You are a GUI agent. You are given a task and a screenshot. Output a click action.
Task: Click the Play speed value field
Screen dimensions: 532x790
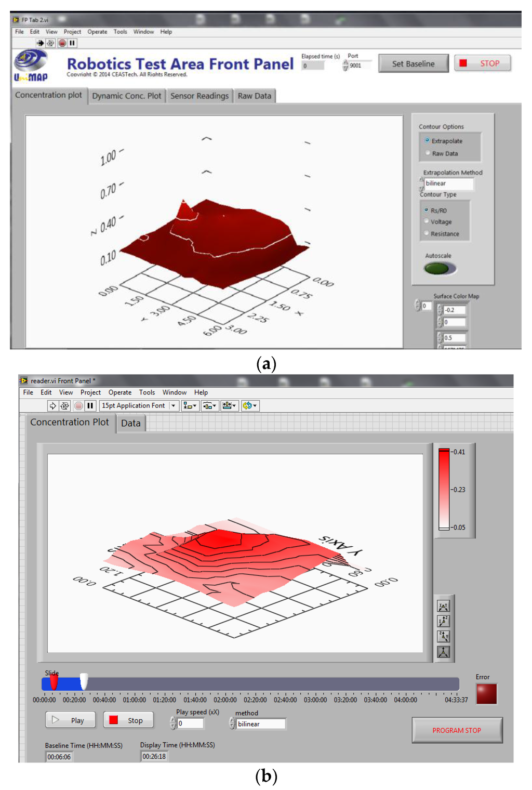click(x=190, y=723)
